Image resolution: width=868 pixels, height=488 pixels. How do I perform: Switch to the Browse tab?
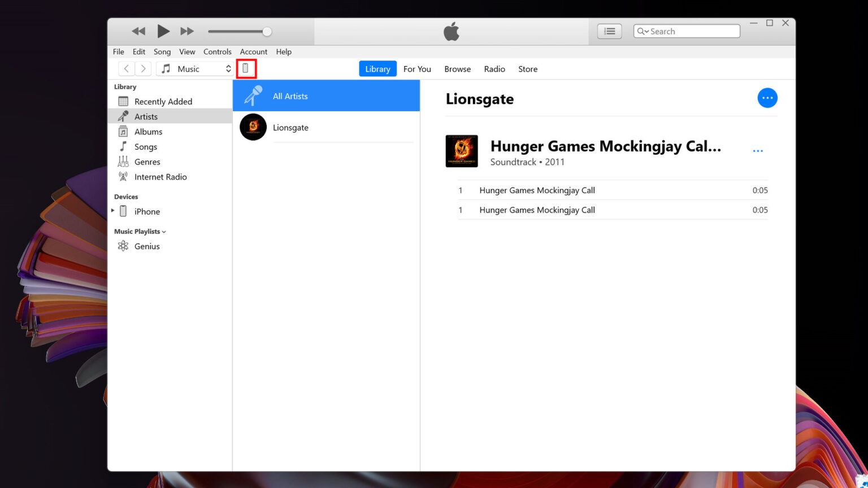pyautogui.click(x=457, y=69)
